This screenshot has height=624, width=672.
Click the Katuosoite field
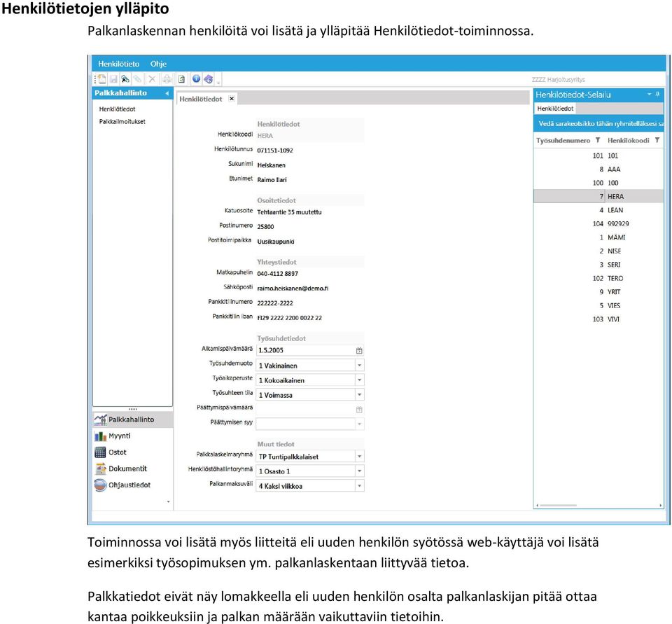point(310,212)
